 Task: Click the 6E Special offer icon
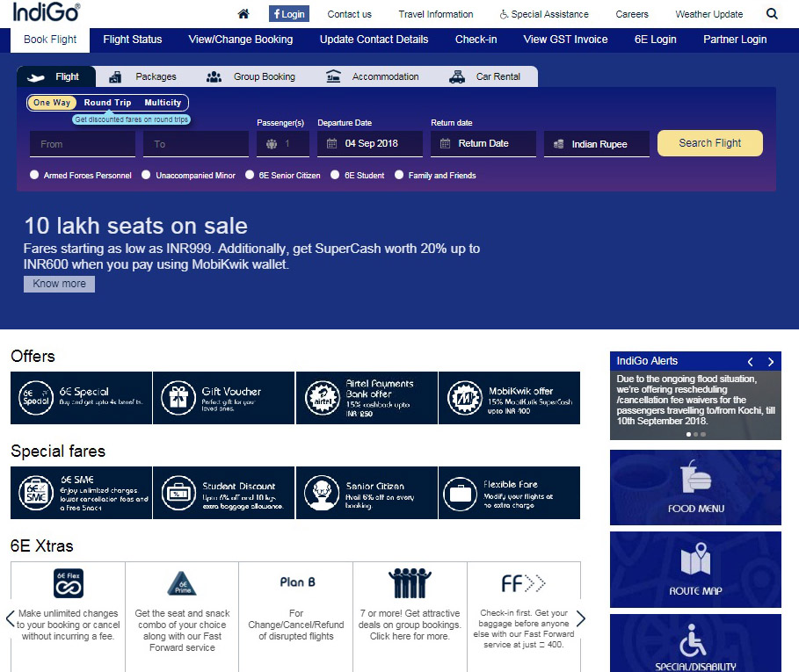(36, 398)
